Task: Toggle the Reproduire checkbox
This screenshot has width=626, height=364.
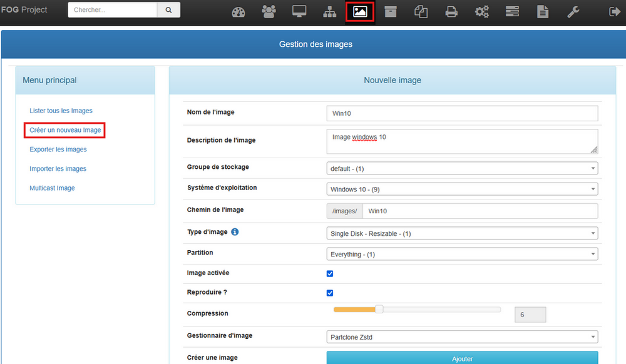Action: [x=330, y=293]
